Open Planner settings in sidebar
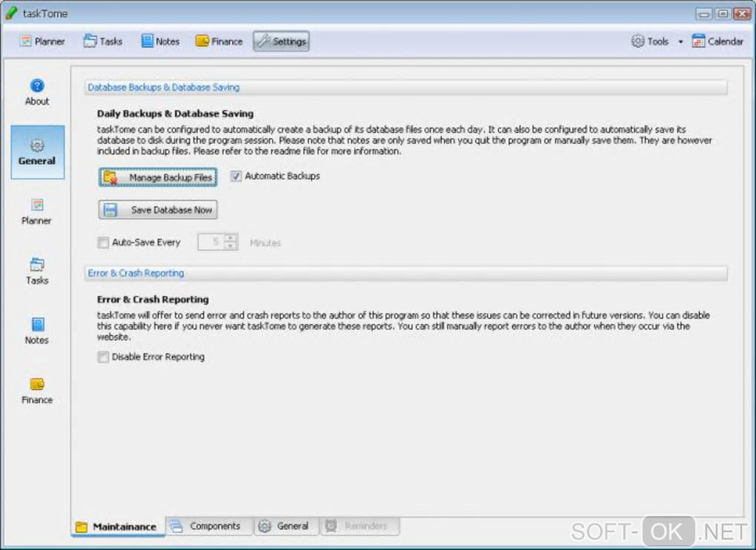This screenshot has height=550, width=756. pos(36,211)
